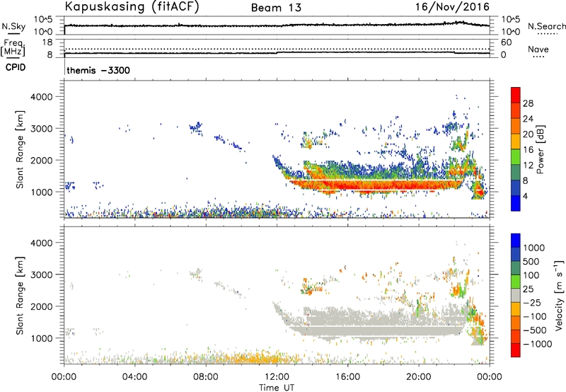Click the "12:00" time tick label
The width and height of the screenshot is (566, 392).
277,377
